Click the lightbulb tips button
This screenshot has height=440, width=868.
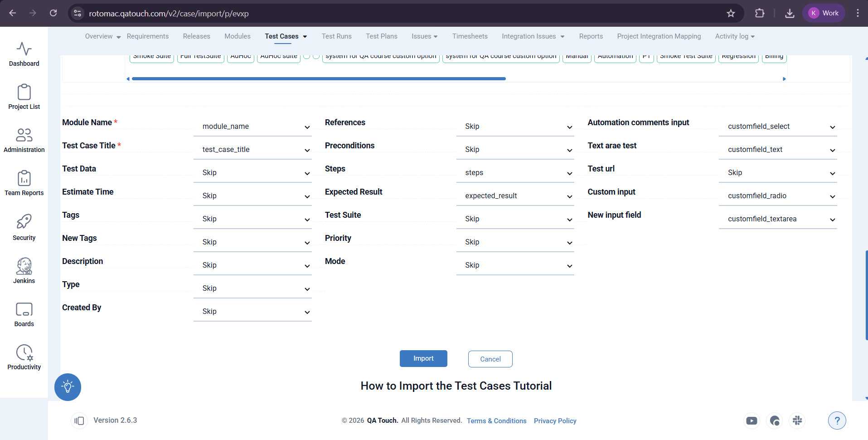click(68, 387)
